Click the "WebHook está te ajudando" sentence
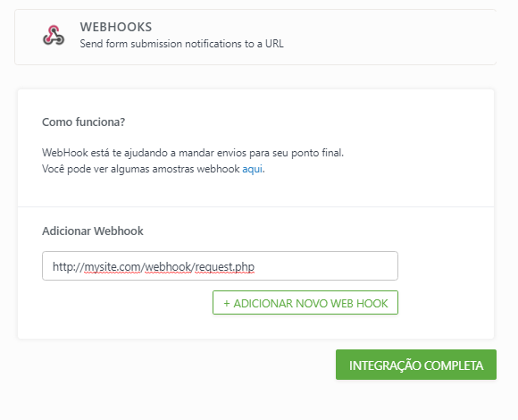 [193, 153]
